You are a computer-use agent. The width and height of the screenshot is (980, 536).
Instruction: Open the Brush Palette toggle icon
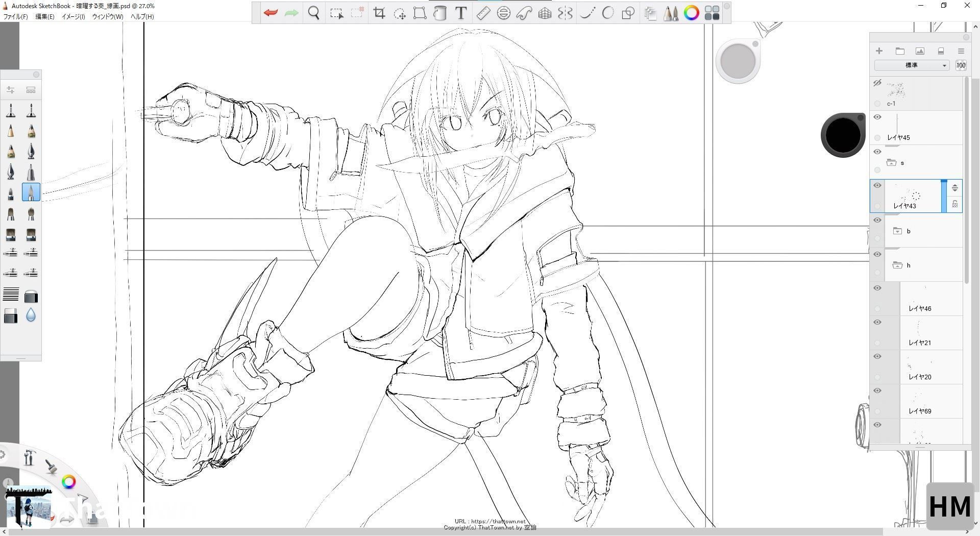click(670, 13)
